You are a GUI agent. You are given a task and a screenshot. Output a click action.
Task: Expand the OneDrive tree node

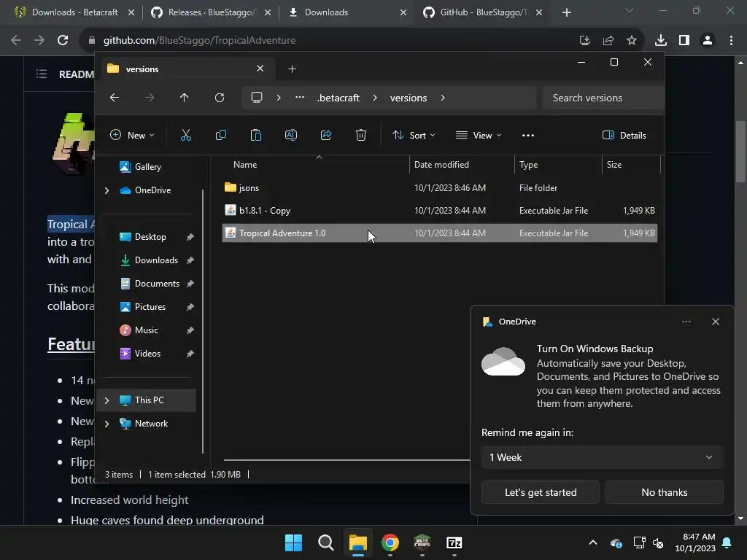[107, 190]
